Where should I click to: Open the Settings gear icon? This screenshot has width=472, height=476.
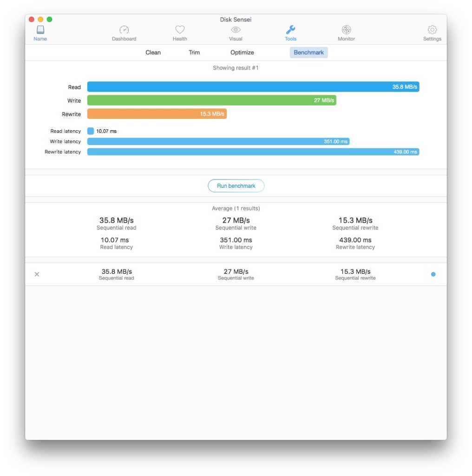tap(432, 30)
